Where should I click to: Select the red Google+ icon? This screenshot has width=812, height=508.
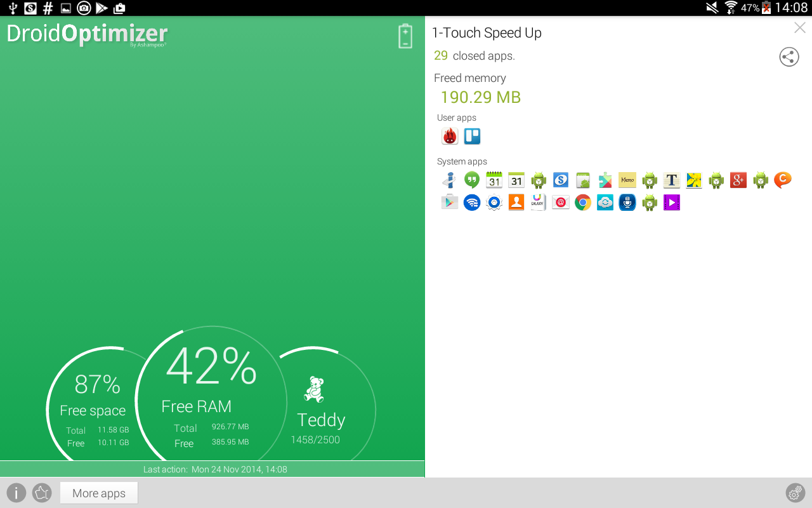click(738, 180)
